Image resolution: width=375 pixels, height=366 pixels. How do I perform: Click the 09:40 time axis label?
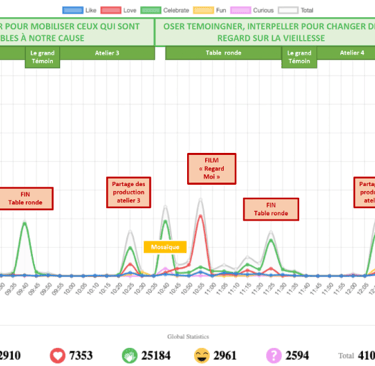coord(23,289)
